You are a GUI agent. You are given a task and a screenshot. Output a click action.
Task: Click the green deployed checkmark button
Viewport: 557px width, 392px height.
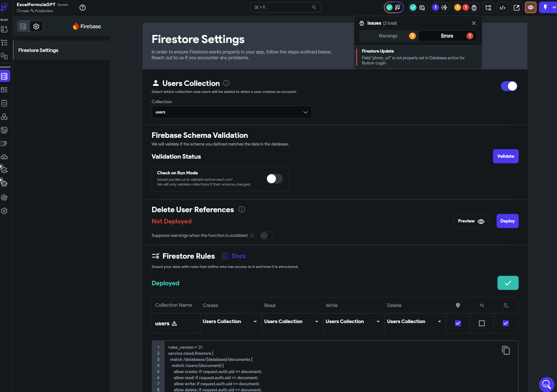point(508,283)
